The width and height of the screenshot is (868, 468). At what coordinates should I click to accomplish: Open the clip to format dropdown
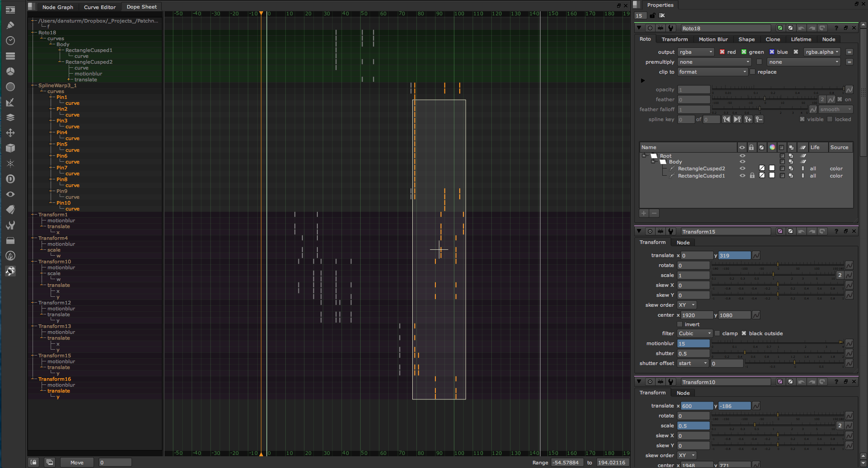coord(712,72)
